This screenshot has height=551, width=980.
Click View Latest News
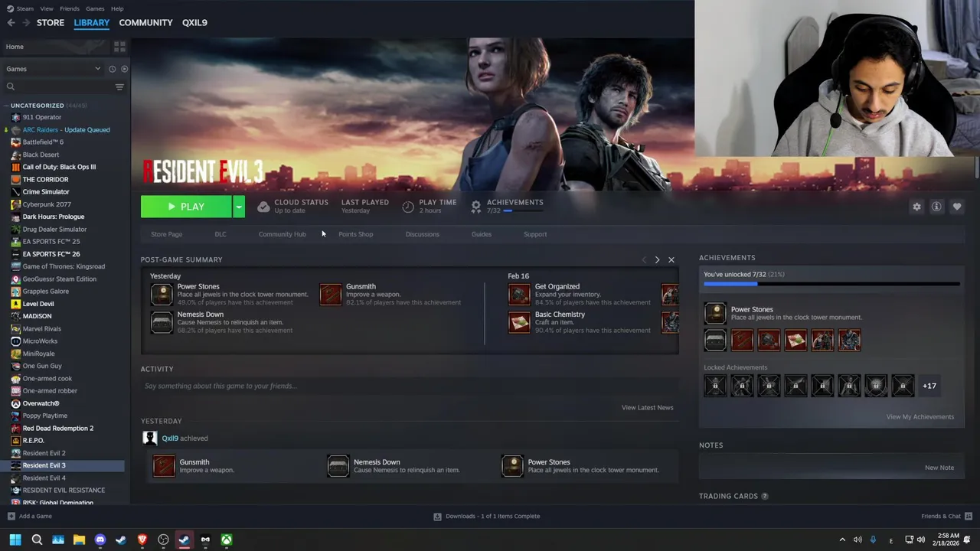click(x=648, y=408)
